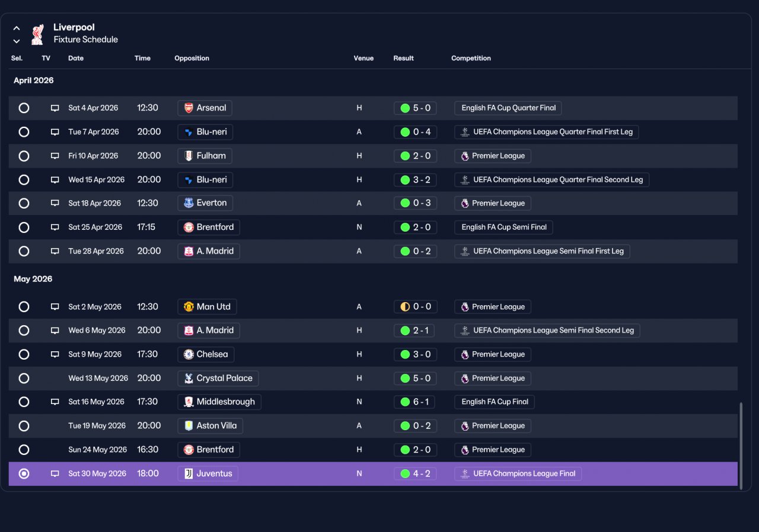Click the TV icon on Wed 6 May 2026

[55, 331]
